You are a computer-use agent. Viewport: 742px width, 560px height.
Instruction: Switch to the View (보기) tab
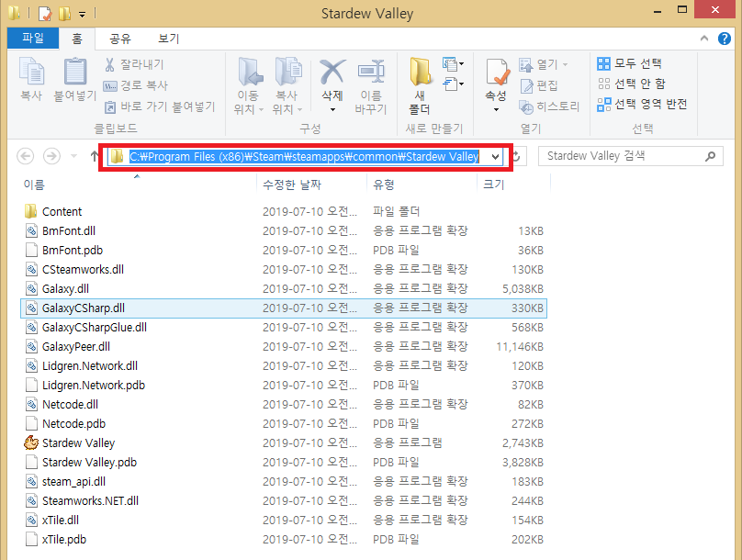point(168,39)
